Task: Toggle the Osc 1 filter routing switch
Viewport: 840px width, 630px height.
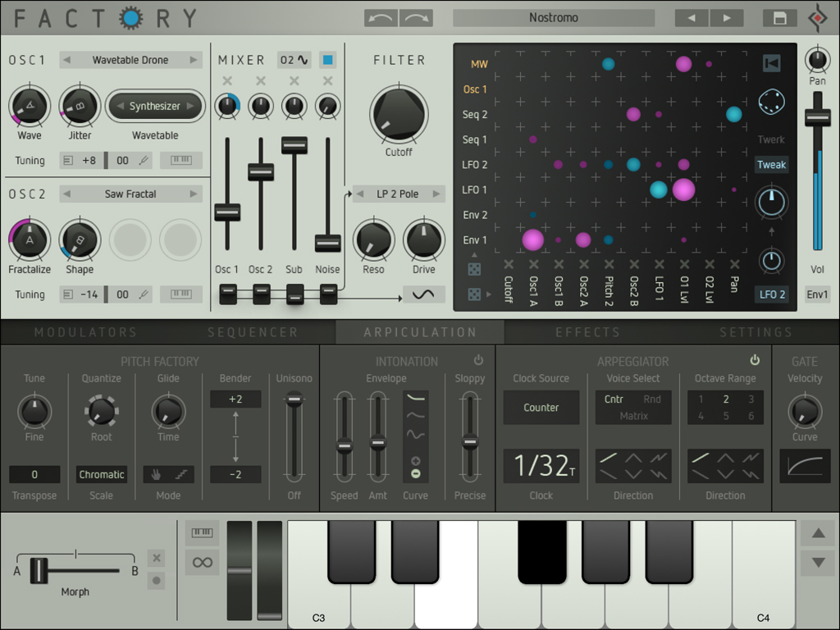Action: (x=228, y=294)
